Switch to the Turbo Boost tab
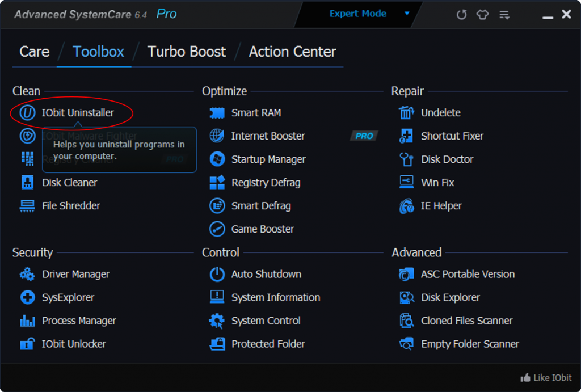 pos(187,52)
